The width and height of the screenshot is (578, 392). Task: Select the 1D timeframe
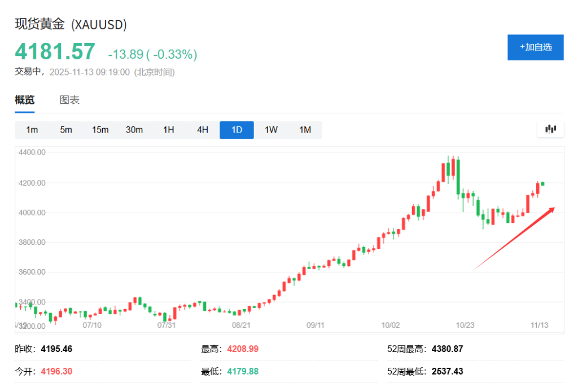237,129
